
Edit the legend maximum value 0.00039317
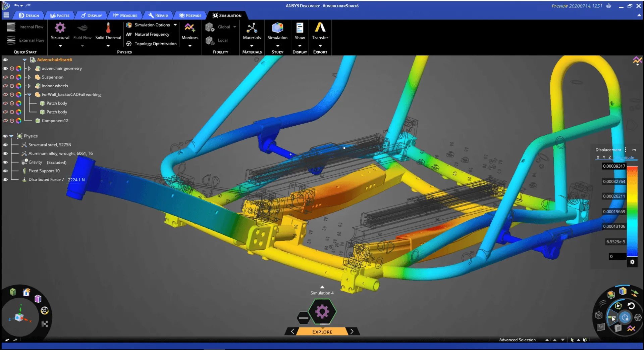point(614,166)
